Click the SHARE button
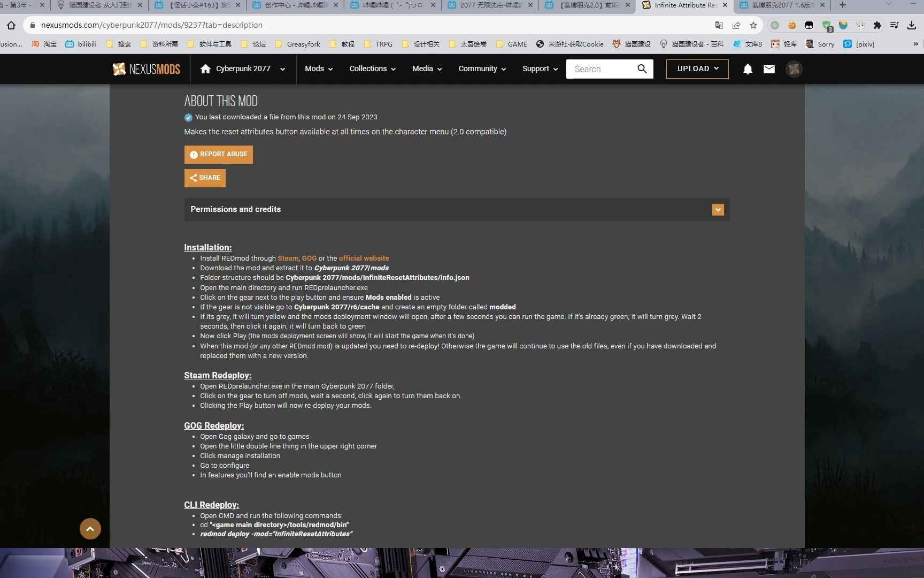This screenshot has width=924, height=578. pyautogui.click(x=205, y=178)
